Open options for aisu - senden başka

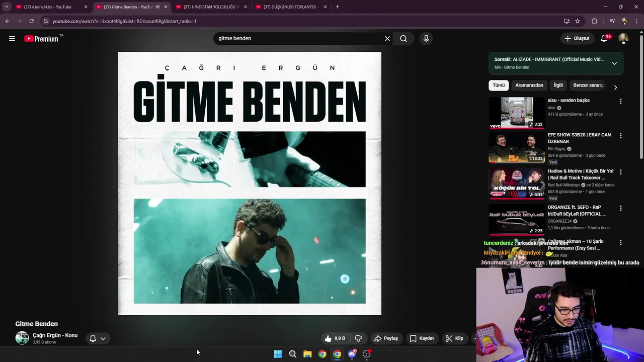coord(620,101)
